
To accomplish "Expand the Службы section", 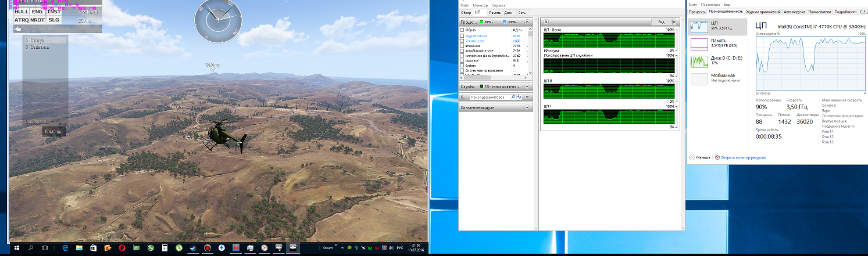I will tap(527, 86).
